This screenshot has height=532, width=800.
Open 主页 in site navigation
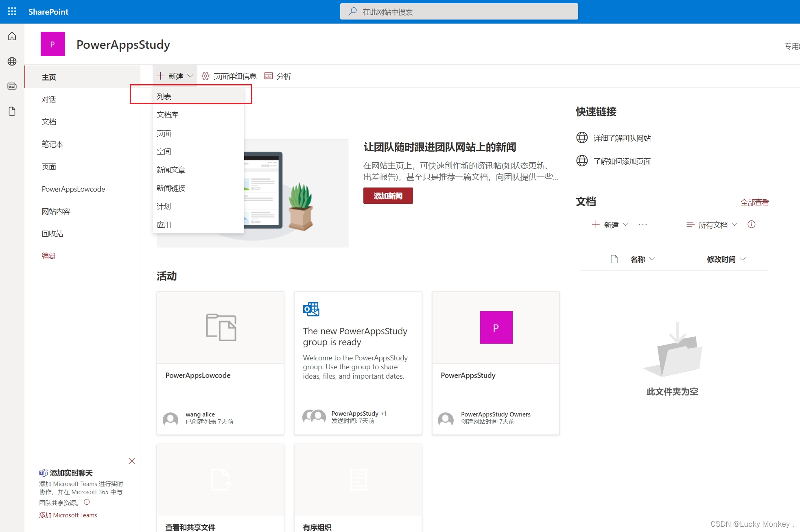[82, 77]
